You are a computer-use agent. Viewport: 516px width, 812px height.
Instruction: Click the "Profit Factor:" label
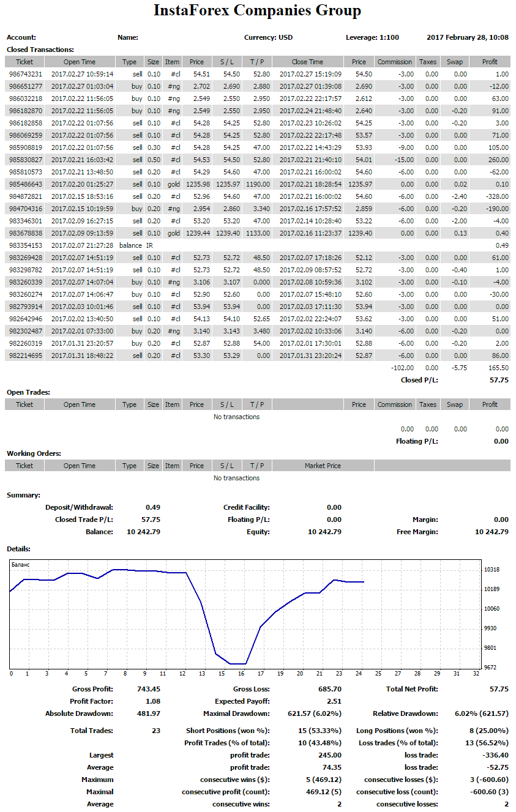92,701
